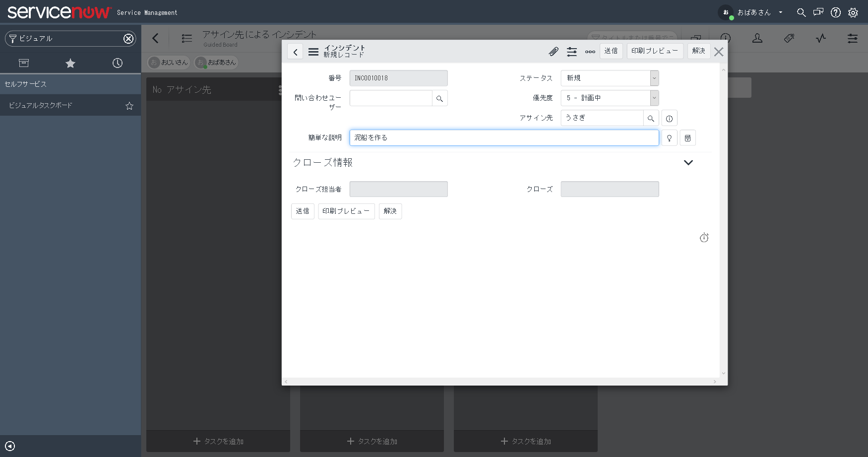Click the timer icon at the form bottom
This screenshot has width=868, height=457.
[704, 238]
